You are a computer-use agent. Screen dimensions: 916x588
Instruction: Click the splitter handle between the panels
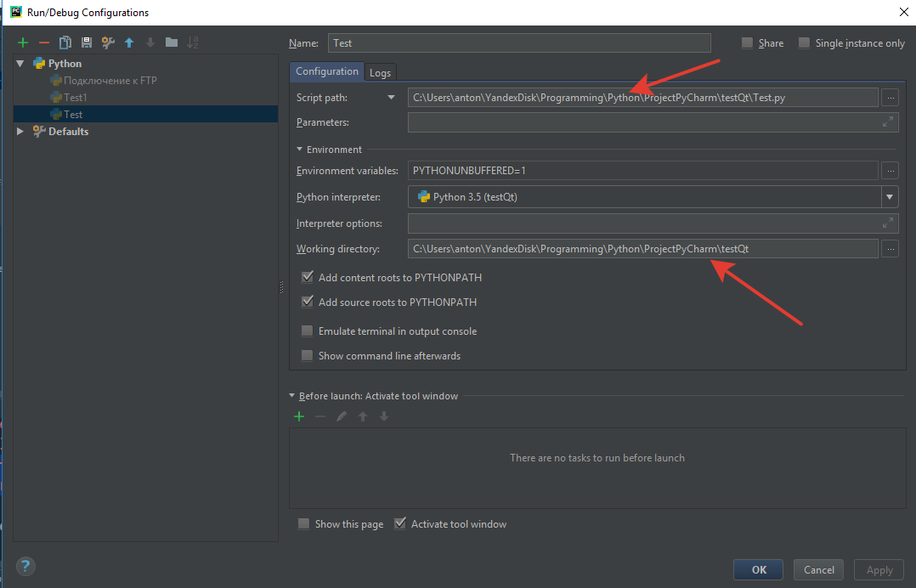pos(281,286)
